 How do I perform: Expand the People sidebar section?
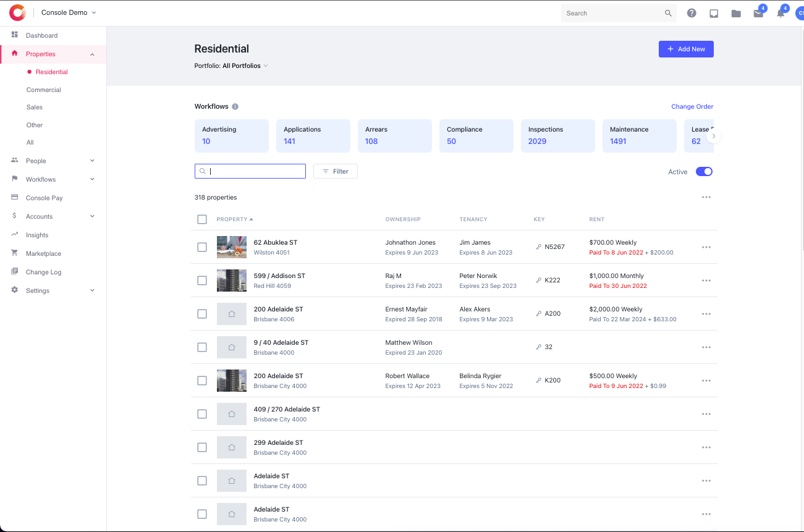(x=53, y=161)
